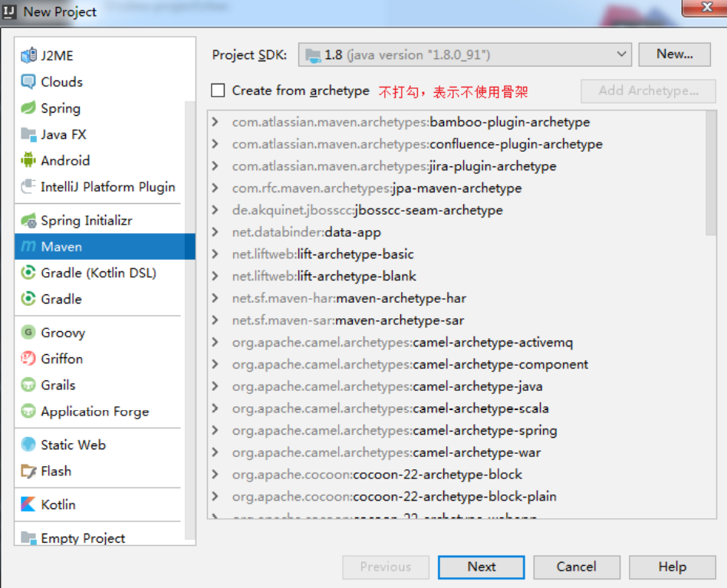The width and height of the screenshot is (727, 588).
Task: Click the Flash icon
Action: 28,471
